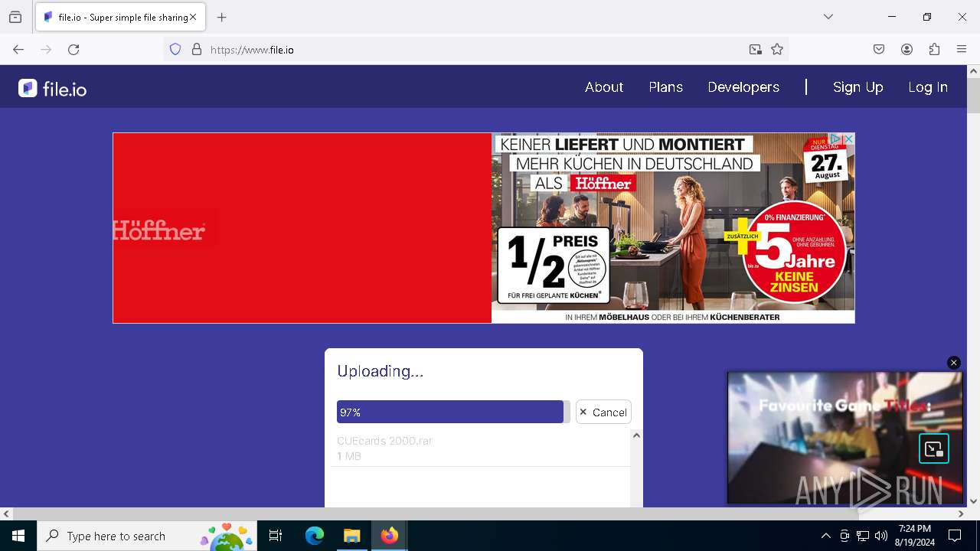Open tracking protection shield icon

[175, 49]
